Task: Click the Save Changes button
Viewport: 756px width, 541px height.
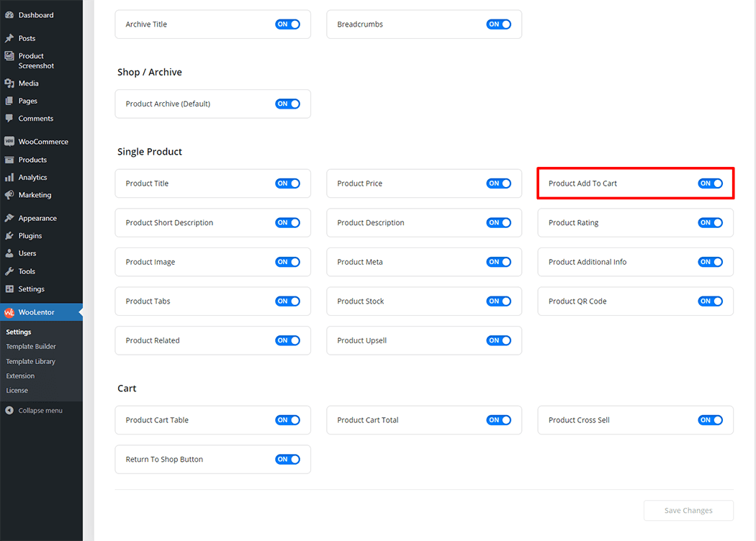Action: pos(688,511)
